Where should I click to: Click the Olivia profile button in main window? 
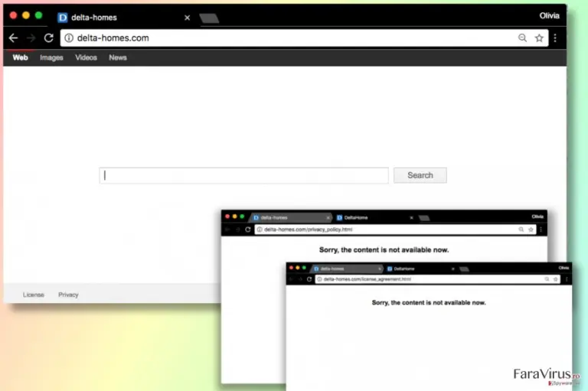tap(550, 16)
